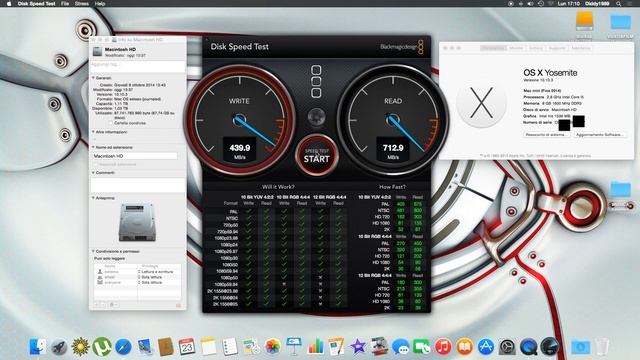Open Safari from the Dock
Viewport: 640px width, 360px height.
123,347
